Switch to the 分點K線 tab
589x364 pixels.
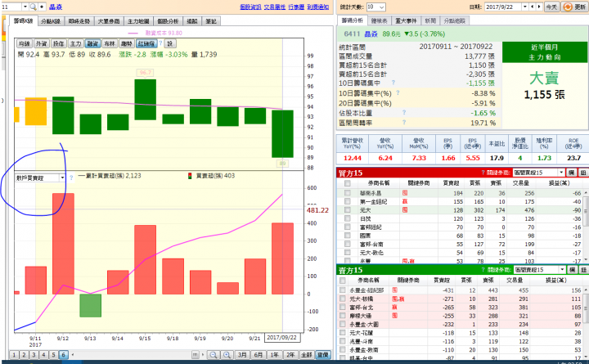[x=51, y=21]
